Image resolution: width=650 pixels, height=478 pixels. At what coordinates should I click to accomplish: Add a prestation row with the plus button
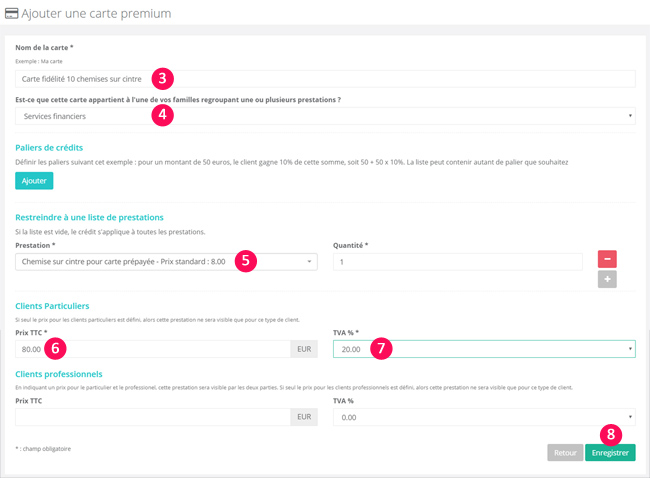tap(607, 280)
